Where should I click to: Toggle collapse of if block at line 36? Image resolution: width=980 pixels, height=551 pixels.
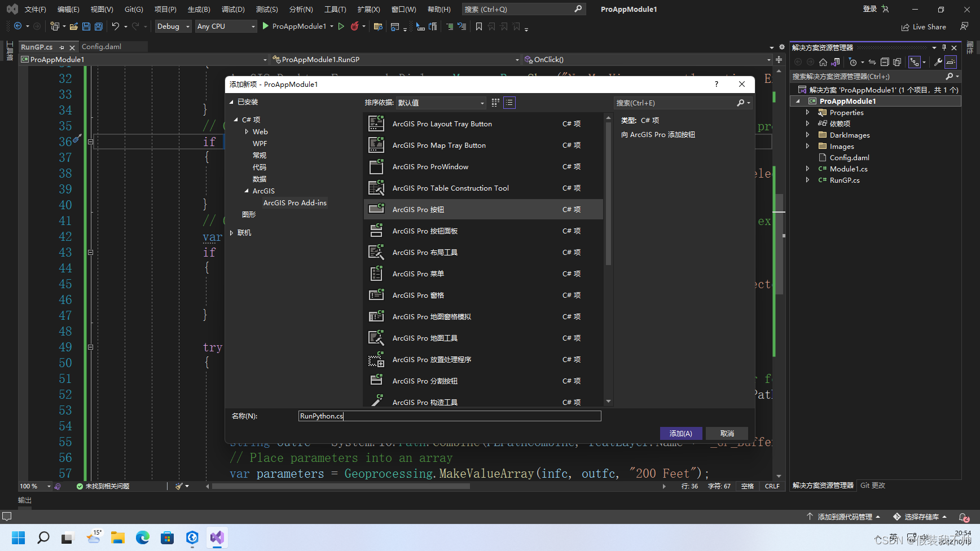click(x=90, y=142)
